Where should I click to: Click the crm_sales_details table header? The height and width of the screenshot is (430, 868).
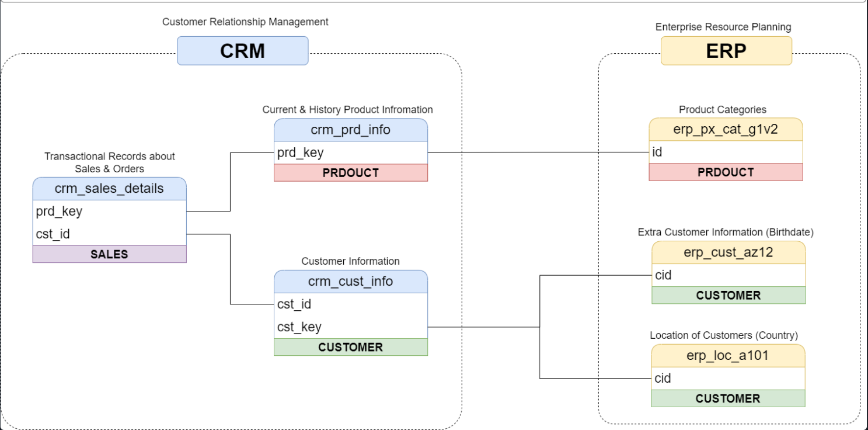109,189
